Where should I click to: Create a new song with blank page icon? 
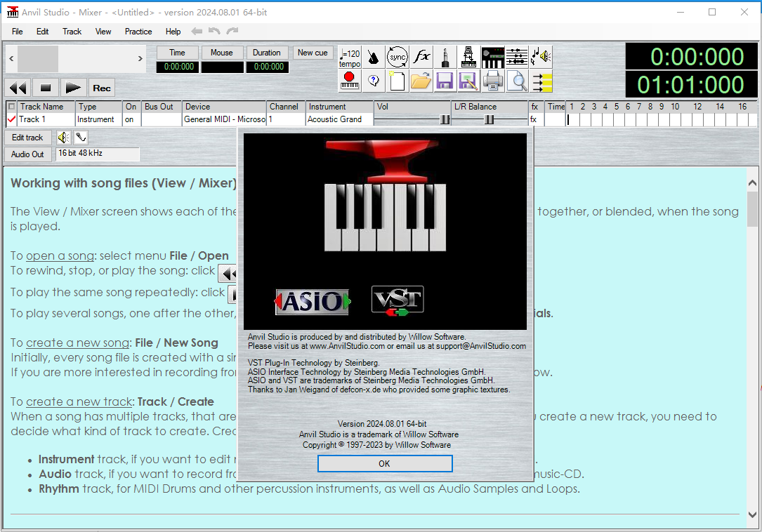click(397, 81)
